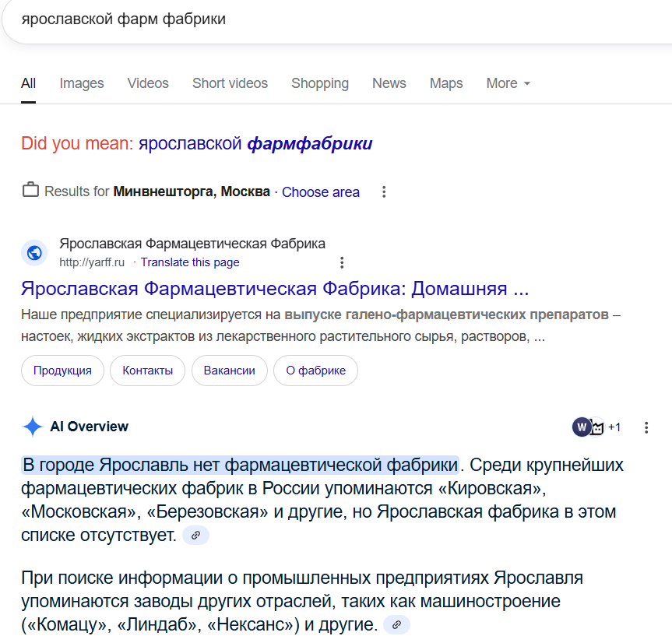Click the Продукция sitelink chip
The width and height of the screenshot is (672, 643).
click(62, 371)
